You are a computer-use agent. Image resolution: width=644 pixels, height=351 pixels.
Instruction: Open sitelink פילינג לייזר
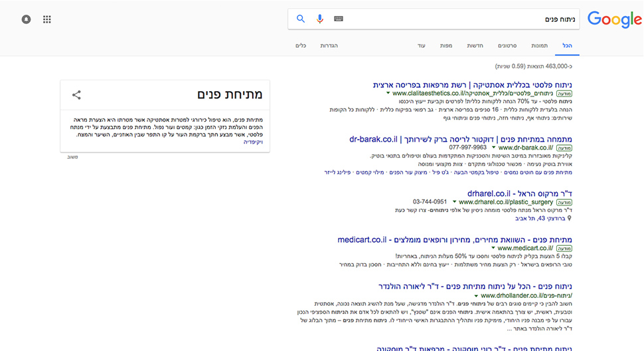click(x=337, y=172)
